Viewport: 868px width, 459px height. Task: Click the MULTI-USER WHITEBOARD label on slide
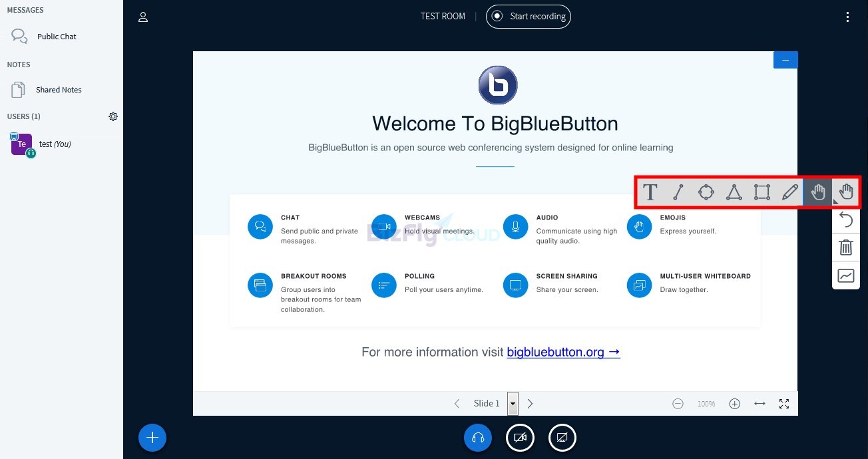(706, 276)
